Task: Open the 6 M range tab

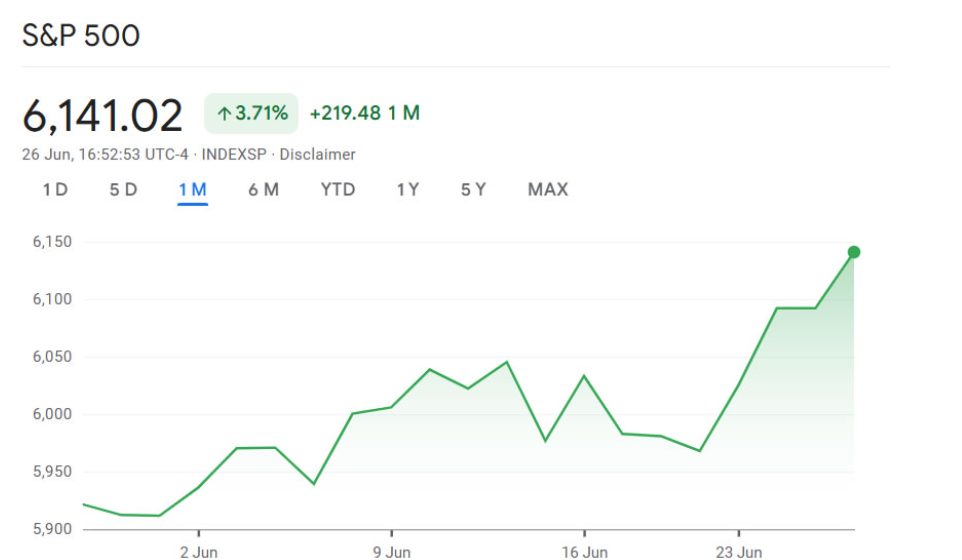Action: (263, 190)
